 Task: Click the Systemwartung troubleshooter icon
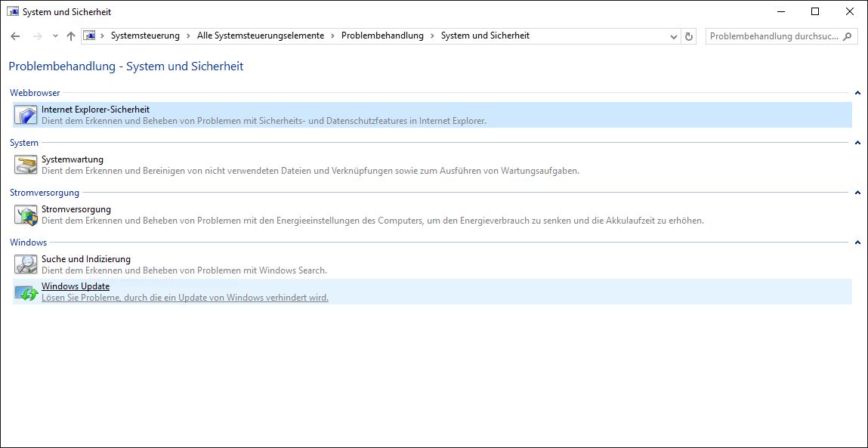pyautogui.click(x=26, y=165)
